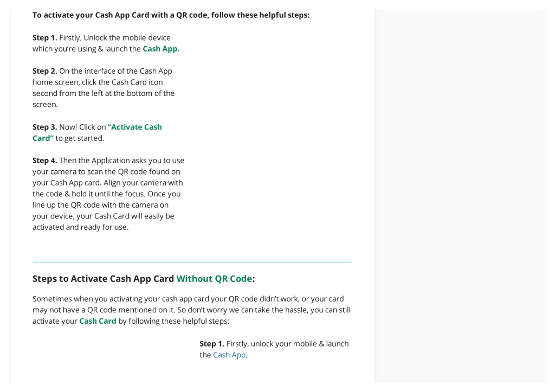Click the "Activate Cash Card" green link
The height and width of the screenshot is (392, 555).
coord(98,132)
